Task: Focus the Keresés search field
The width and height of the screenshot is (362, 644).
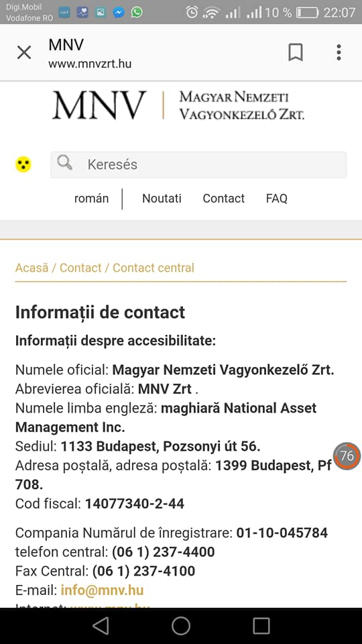Action: click(198, 165)
